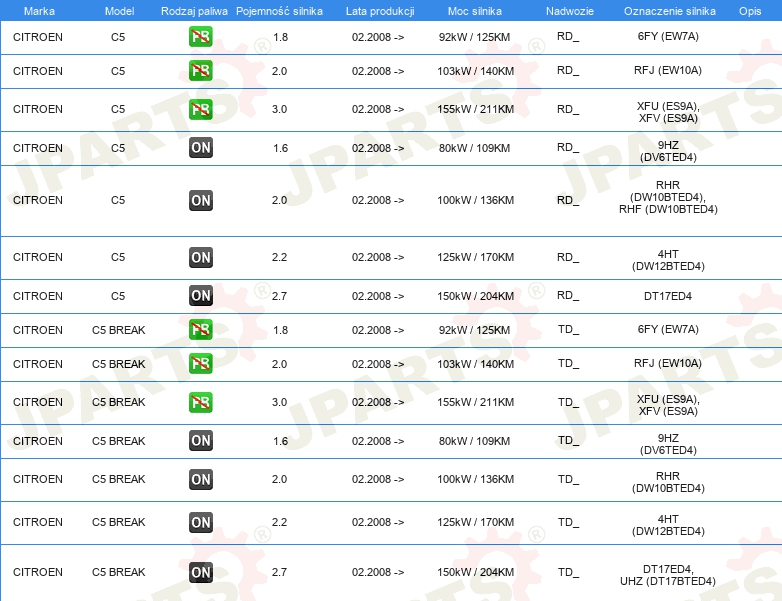Click model C5 in the 2.7 diesel row

tap(118, 296)
